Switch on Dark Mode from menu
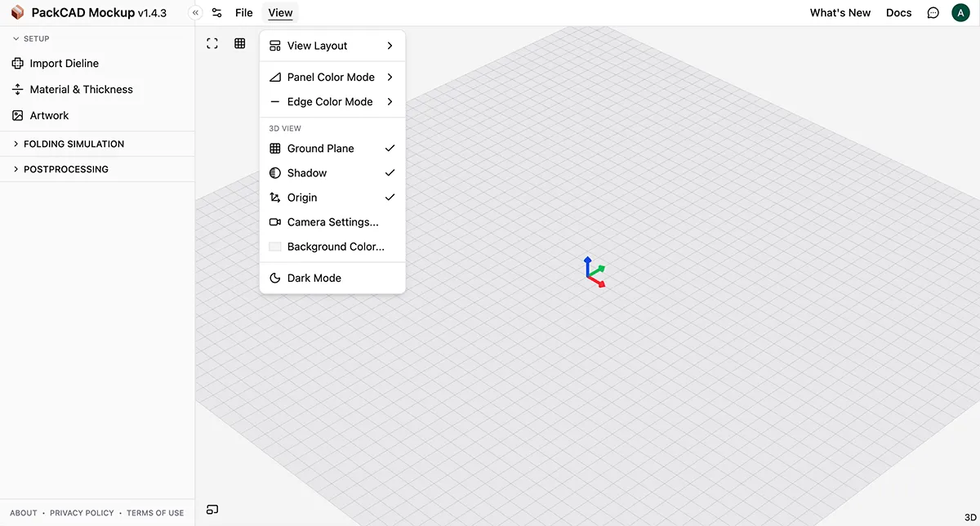The width and height of the screenshot is (980, 526). tap(332, 279)
